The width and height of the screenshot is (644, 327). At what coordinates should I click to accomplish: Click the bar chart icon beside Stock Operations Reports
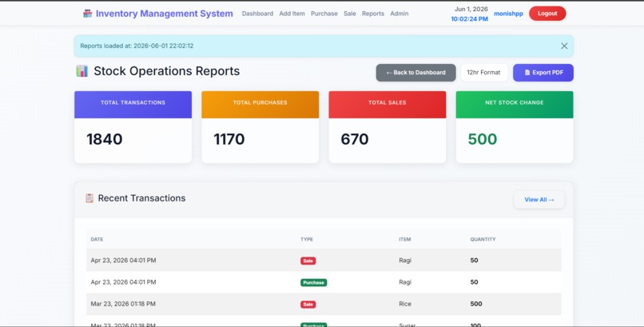click(x=82, y=71)
